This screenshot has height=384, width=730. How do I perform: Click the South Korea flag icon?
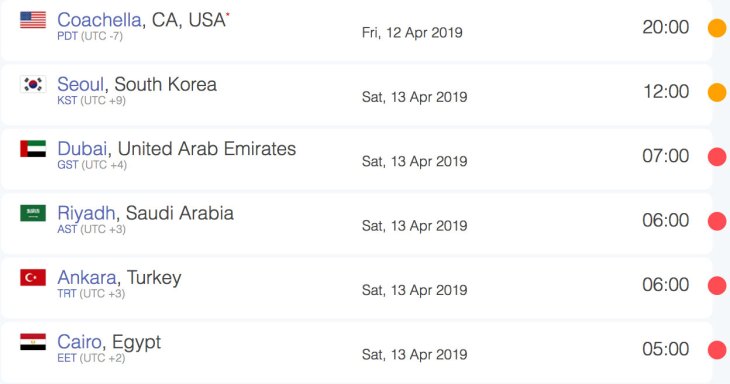coord(33,84)
